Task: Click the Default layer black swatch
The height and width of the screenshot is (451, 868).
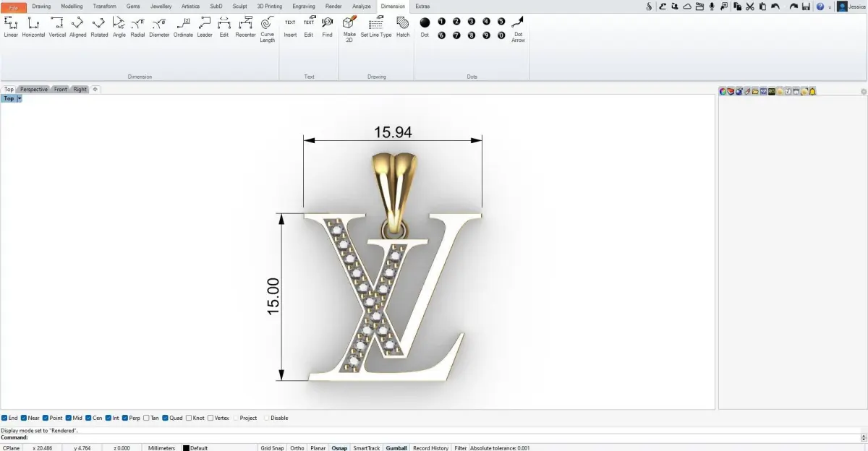Action: 186,448
